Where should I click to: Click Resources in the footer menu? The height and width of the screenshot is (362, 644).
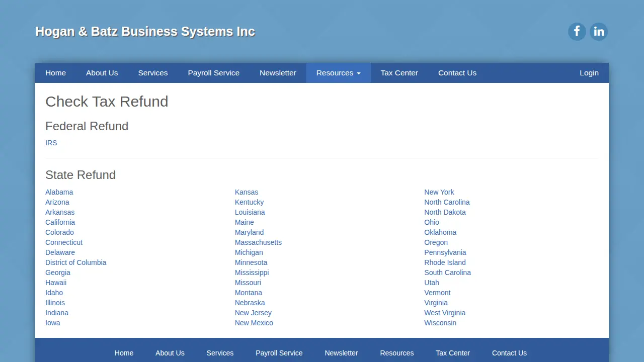click(x=397, y=353)
